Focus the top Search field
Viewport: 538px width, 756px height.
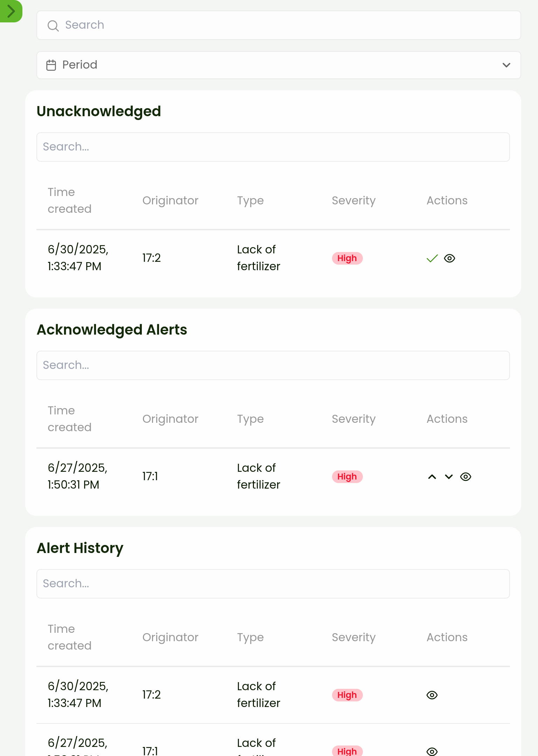click(x=280, y=25)
